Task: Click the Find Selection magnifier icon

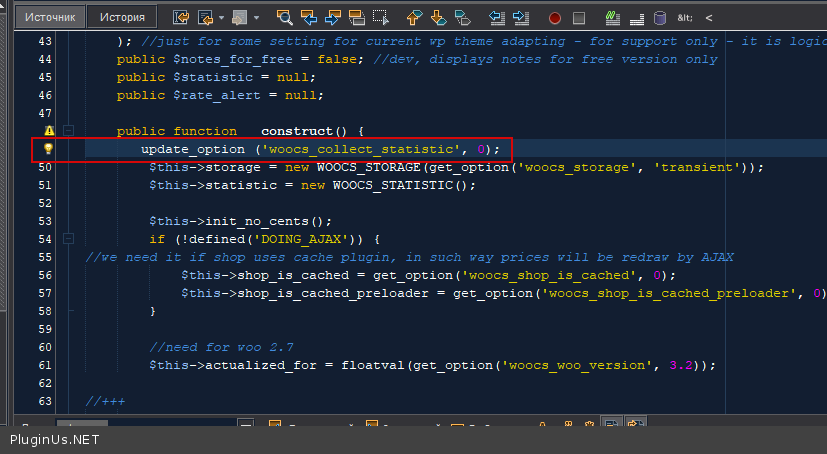Action: click(x=284, y=17)
